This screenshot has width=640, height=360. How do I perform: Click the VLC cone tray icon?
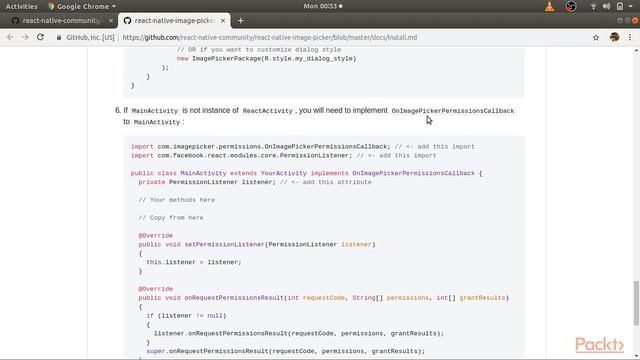549,6
